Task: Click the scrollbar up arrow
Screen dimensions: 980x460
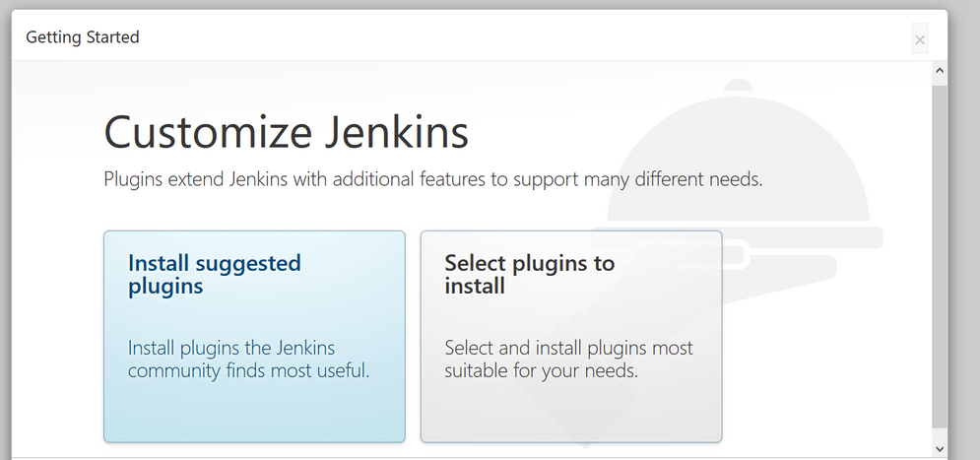Action: [940, 71]
